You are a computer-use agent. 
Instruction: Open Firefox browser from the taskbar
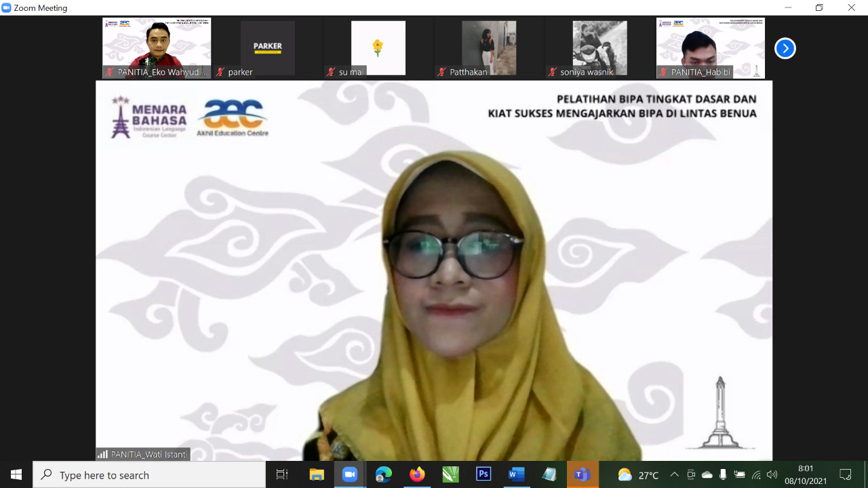point(417,474)
